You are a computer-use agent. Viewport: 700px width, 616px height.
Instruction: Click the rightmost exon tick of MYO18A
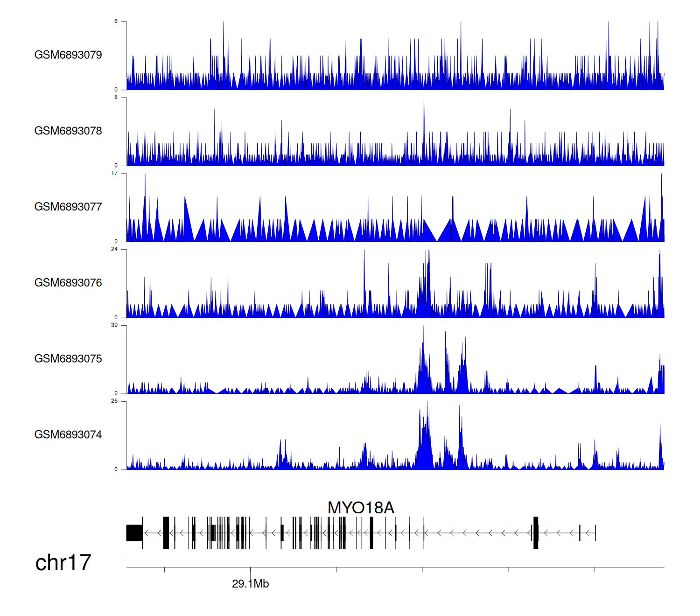[595, 533]
